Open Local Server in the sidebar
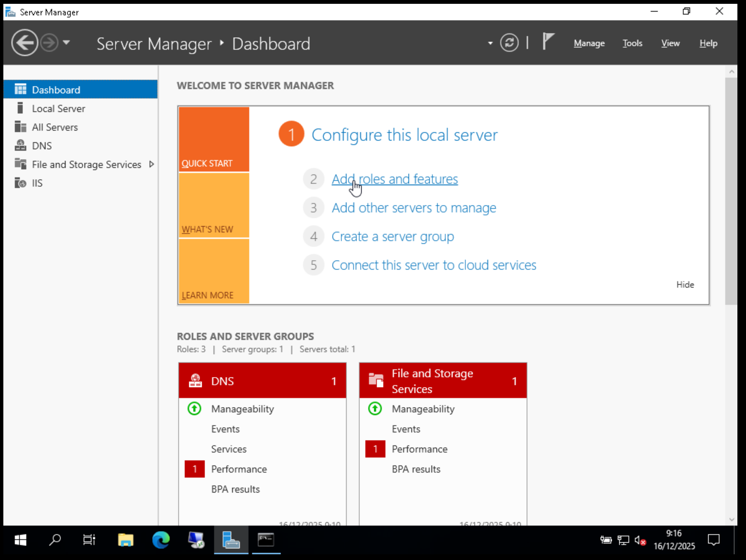This screenshot has width=746, height=560. click(x=58, y=108)
